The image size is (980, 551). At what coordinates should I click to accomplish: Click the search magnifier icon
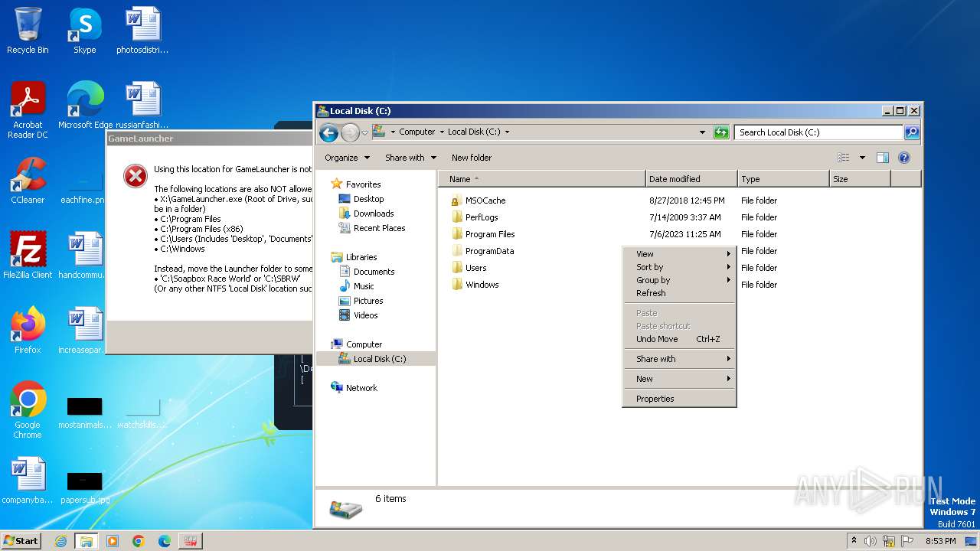click(911, 132)
